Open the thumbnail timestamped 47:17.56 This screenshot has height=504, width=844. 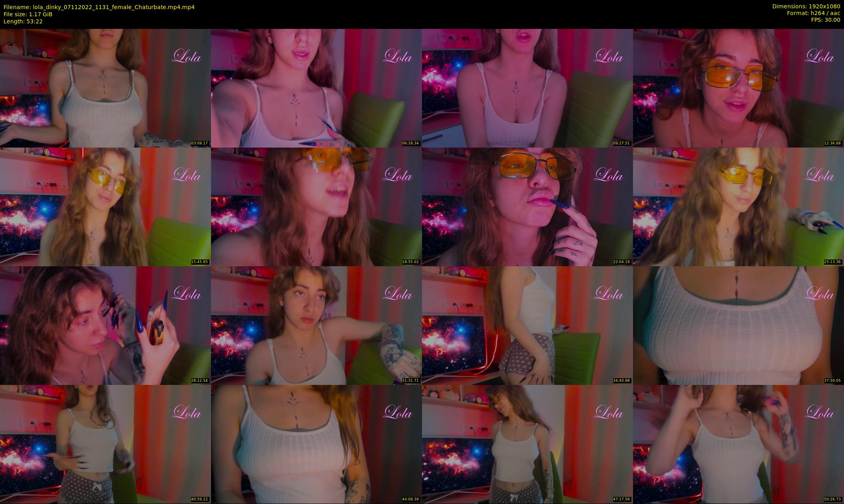(527, 444)
